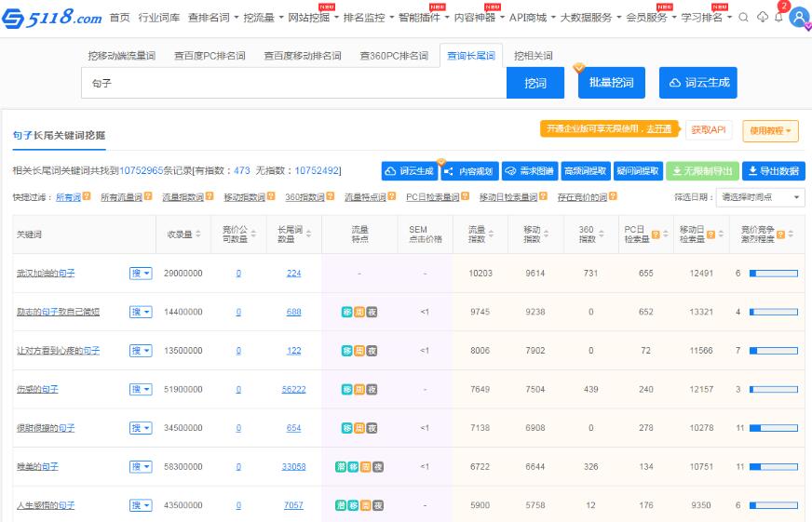Open the 行业词库 navigation menu item
The width and height of the screenshot is (812, 522).
coord(159,18)
